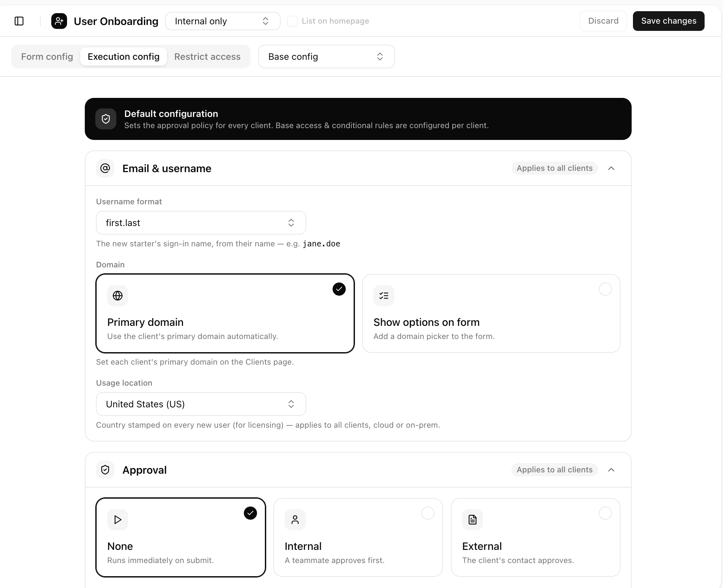Open the Base config dropdown
This screenshot has height=588, width=723.
click(x=327, y=57)
